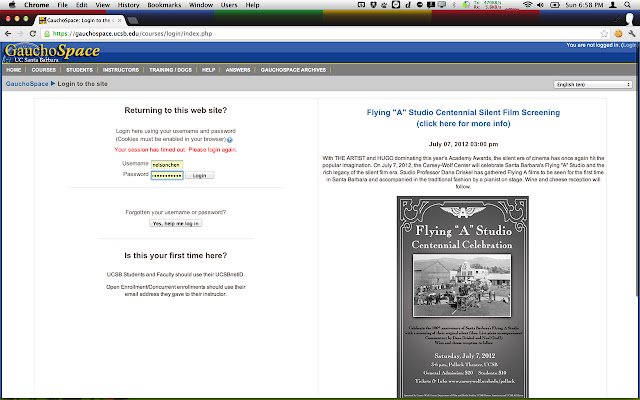Image resolution: width=640 pixels, height=400 pixels.
Task: Open the Apple menu
Action: coord(12,5)
